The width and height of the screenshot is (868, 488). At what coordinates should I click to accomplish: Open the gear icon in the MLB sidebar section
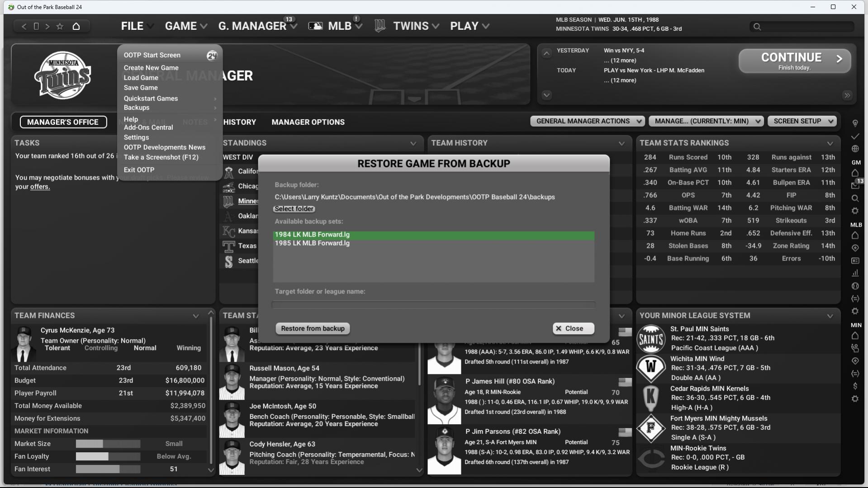855,311
